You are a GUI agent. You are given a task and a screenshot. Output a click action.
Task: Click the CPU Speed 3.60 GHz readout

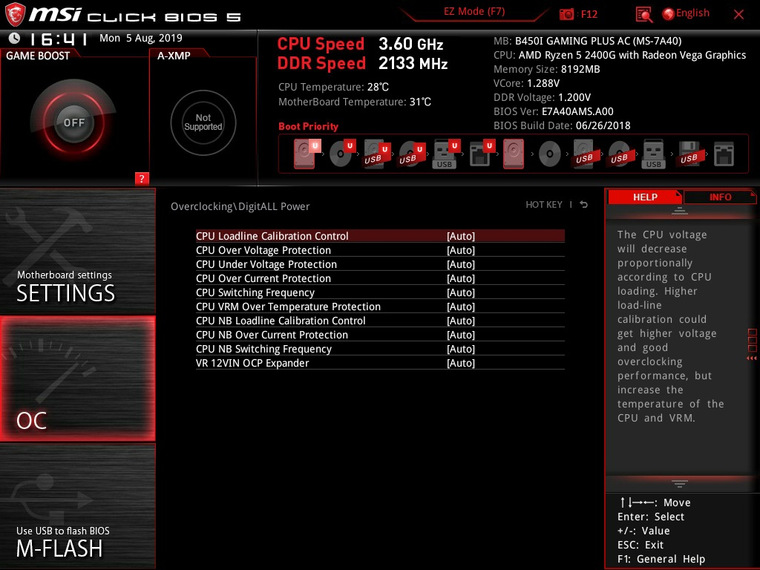point(360,44)
